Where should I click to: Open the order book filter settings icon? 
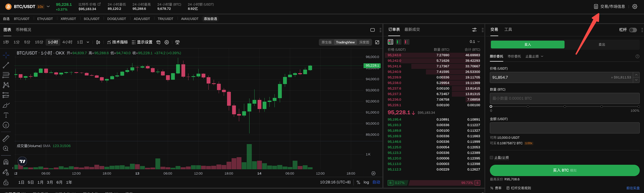click(474, 30)
